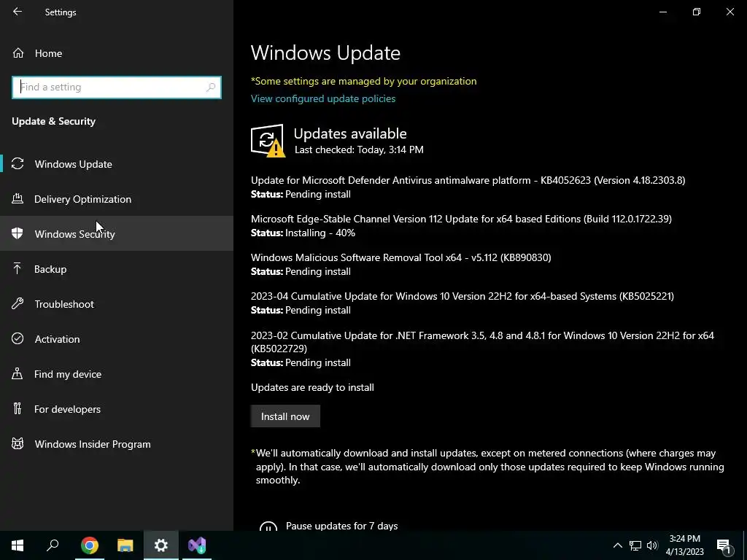The width and height of the screenshot is (747, 560).
Task: Click Pause updates for 7 days
Action: [x=341, y=526]
